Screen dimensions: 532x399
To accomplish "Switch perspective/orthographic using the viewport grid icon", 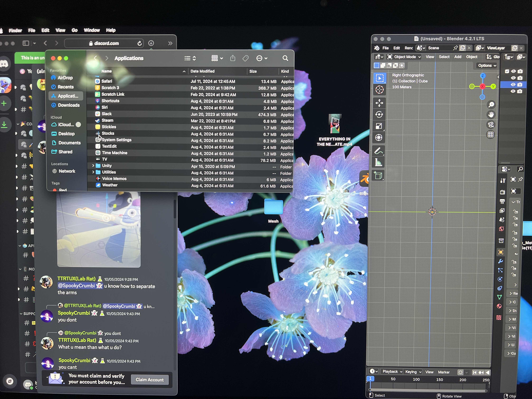I will tap(490, 135).
